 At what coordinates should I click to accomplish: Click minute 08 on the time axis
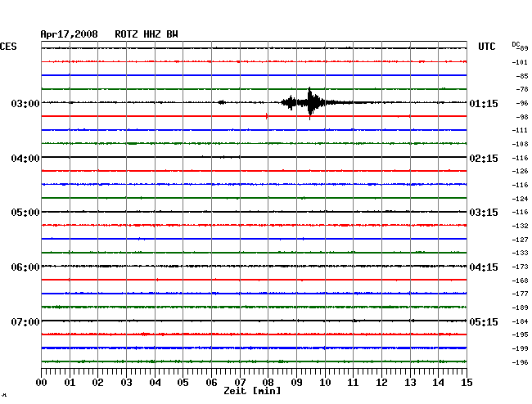click(268, 383)
